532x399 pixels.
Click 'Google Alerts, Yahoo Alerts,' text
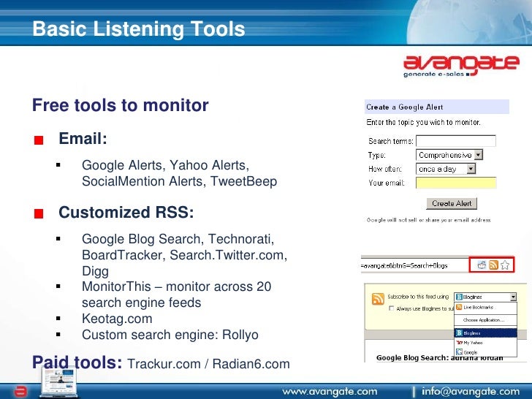point(165,165)
